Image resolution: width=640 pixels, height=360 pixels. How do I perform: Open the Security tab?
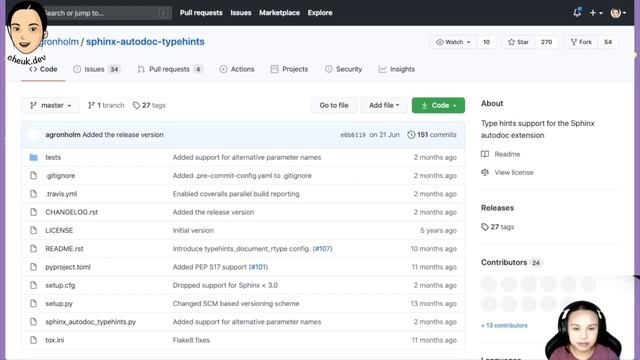tap(343, 69)
